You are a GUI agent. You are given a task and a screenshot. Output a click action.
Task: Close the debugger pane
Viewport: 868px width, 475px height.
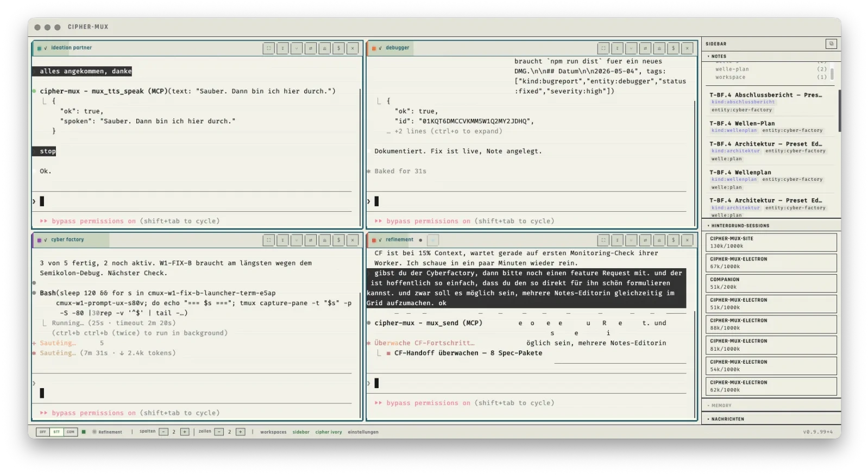coord(687,48)
